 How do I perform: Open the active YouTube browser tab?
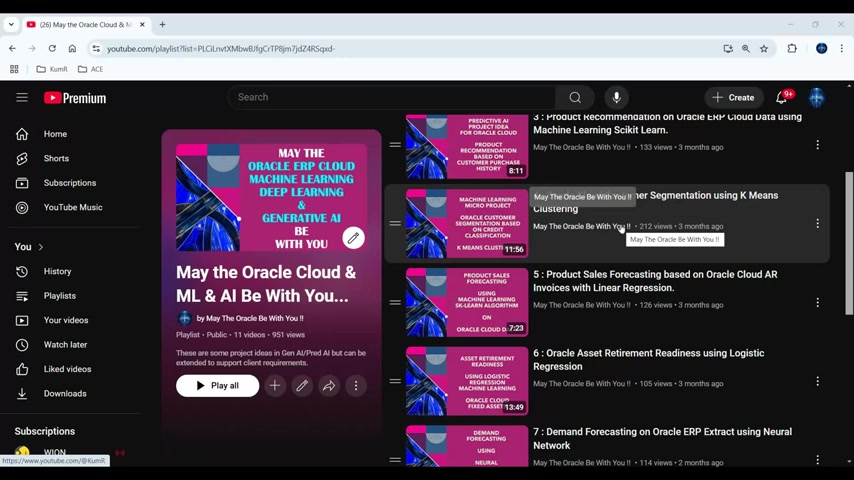coord(86,25)
